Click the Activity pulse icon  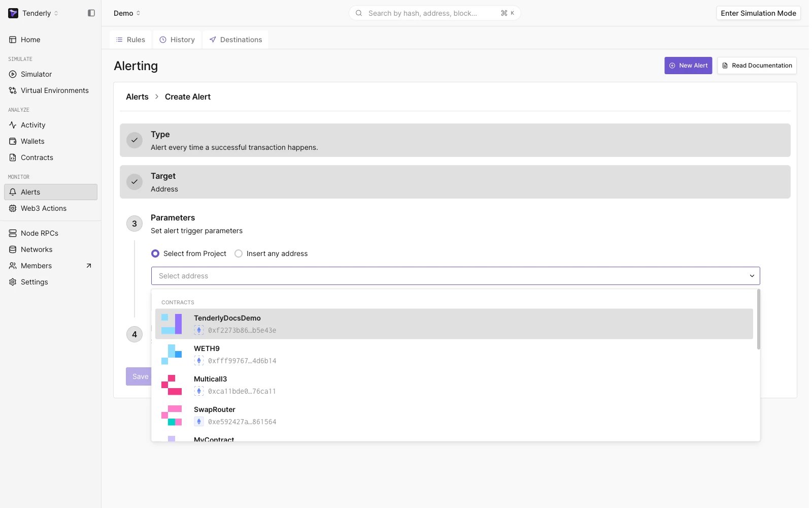13,125
